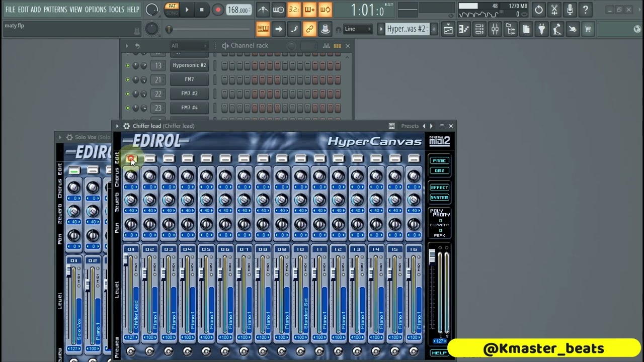644x362 pixels.
Task: Open the Chiffer lead plugin options arrow
Action: [x=117, y=126]
